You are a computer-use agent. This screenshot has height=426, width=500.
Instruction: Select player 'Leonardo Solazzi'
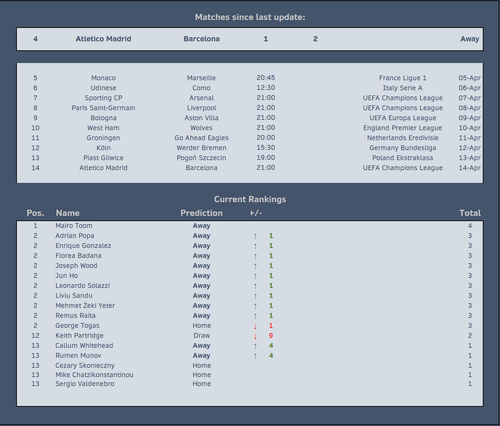click(82, 286)
